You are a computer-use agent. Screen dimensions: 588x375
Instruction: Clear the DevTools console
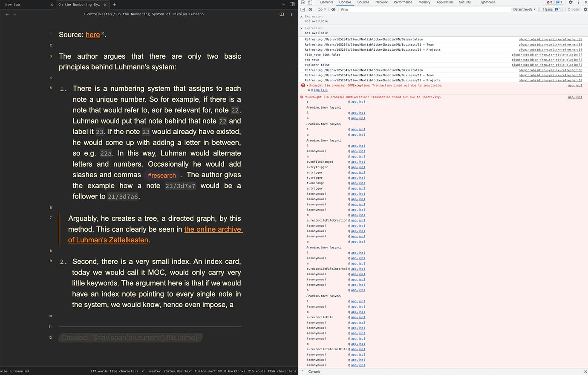point(310,9)
